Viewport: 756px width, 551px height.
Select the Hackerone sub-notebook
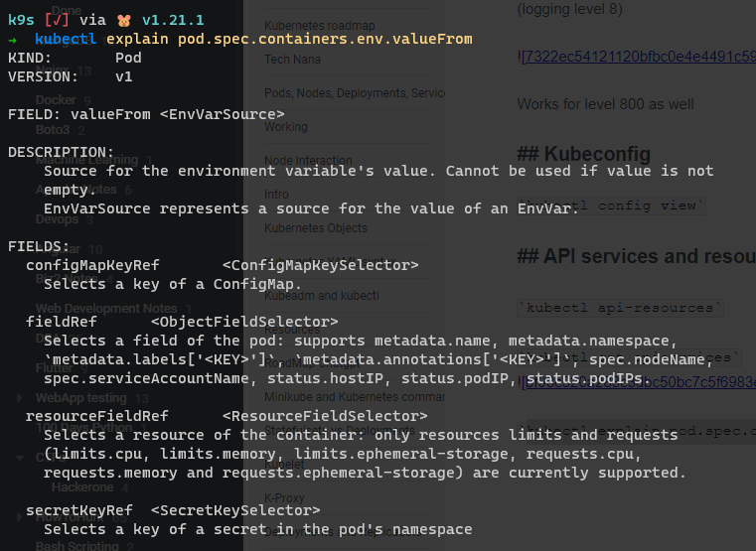pyautogui.click(x=82, y=487)
